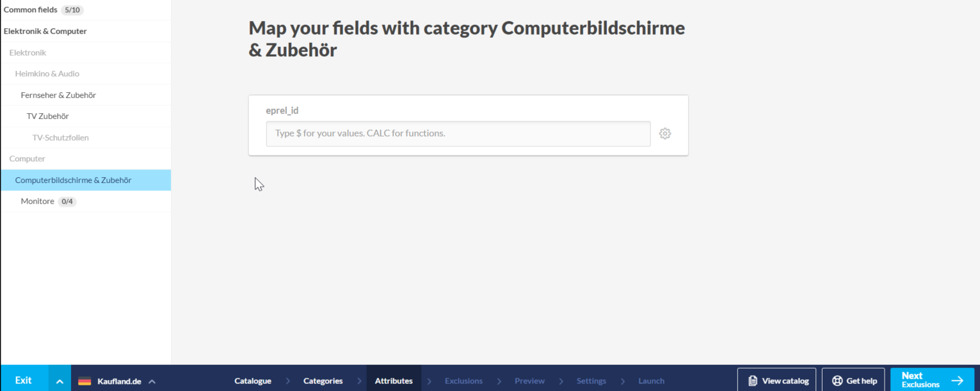This screenshot has height=391, width=980.
Task: Click the Next arrow icon
Action: click(x=957, y=381)
